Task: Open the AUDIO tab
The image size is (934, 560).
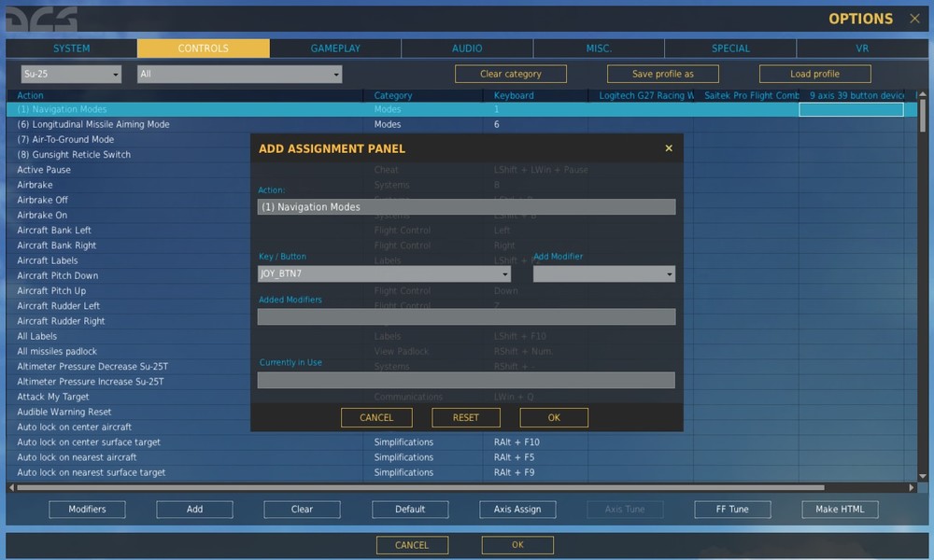Action: click(467, 49)
